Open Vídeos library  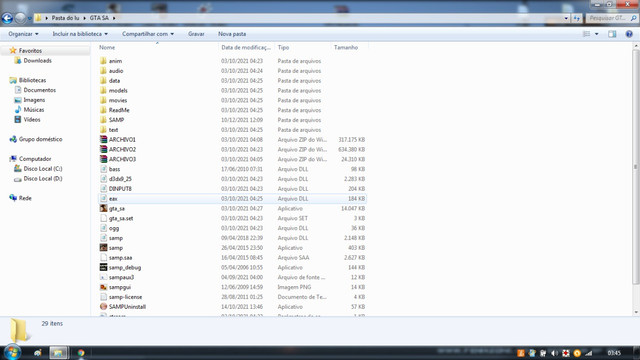click(31, 119)
